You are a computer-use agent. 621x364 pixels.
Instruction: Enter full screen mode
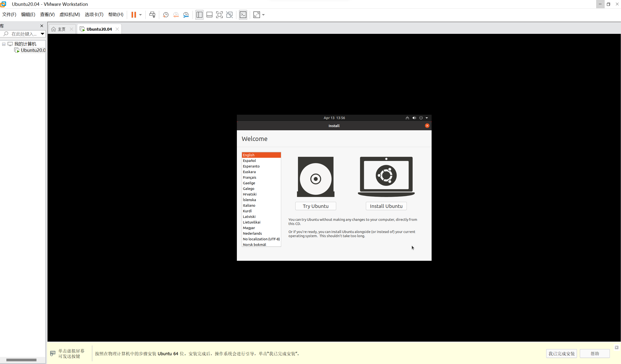click(x=219, y=15)
